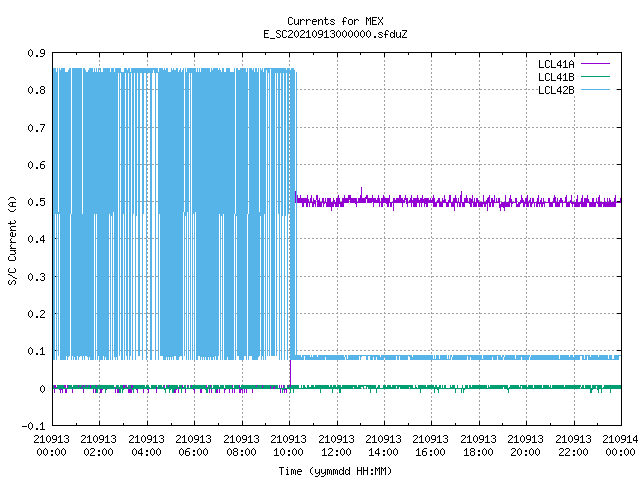
Task: Click the 210913 16:00 x-axis tick label
Action: tap(430, 446)
